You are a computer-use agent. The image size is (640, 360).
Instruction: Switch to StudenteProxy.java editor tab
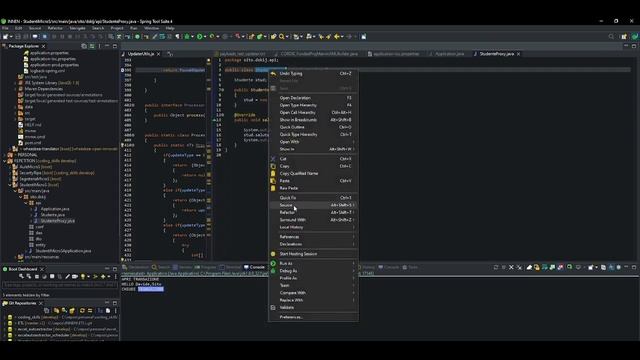tap(496, 54)
